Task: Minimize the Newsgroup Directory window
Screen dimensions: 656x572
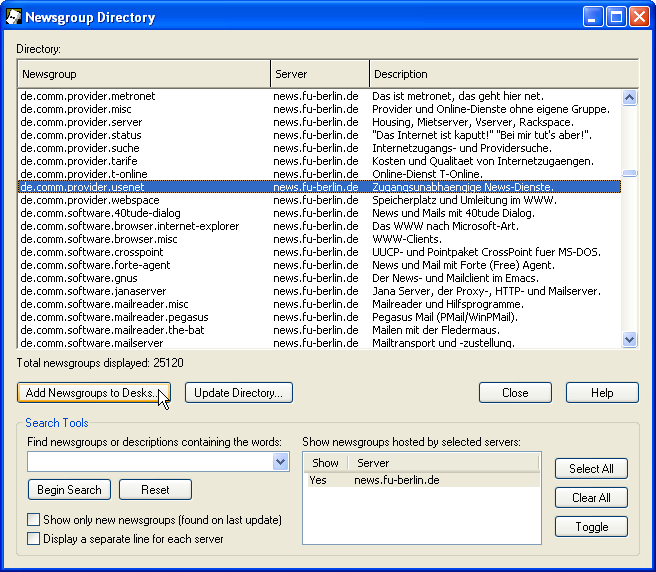Action: [x=594, y=17]
